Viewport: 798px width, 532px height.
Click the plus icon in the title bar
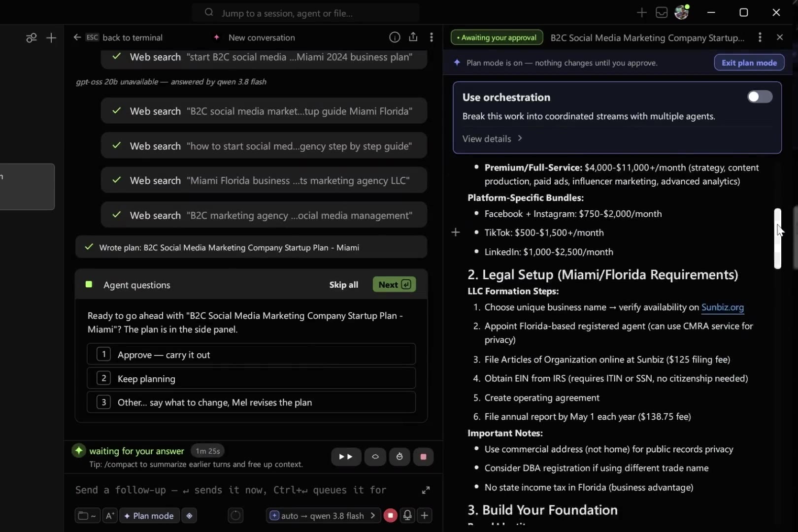point(641,13)
